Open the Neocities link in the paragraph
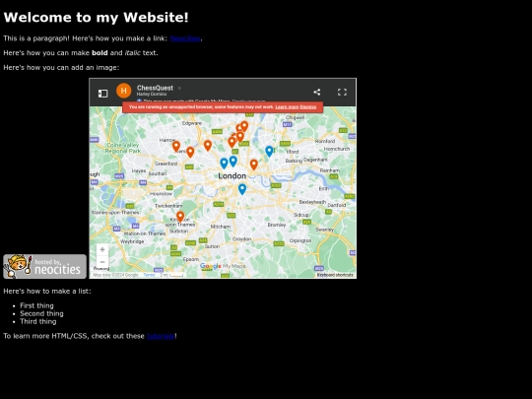The height and width of the screenshot is (399, 532). (185, 38)
